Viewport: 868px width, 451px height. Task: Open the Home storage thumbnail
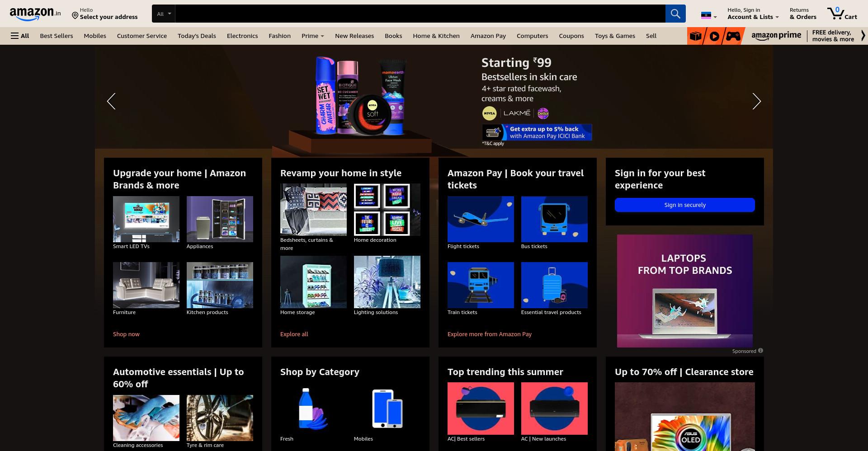[x=313, y=282]
